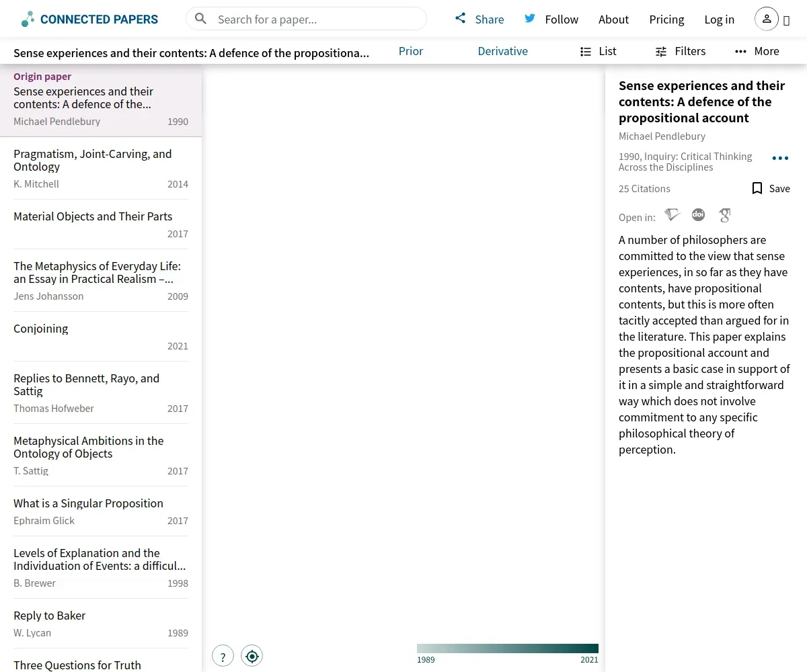
Task: Click the Filters sliders icon
Action: (661, 51)
